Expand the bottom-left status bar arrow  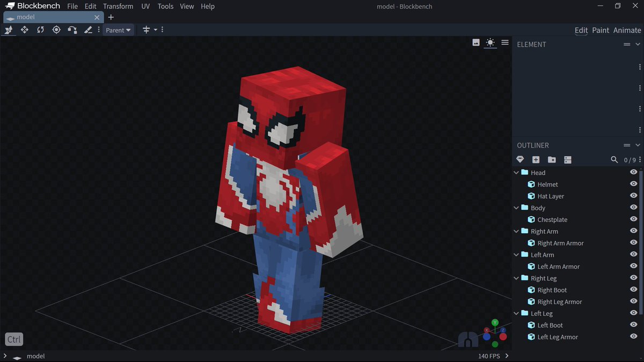point(5,356)
